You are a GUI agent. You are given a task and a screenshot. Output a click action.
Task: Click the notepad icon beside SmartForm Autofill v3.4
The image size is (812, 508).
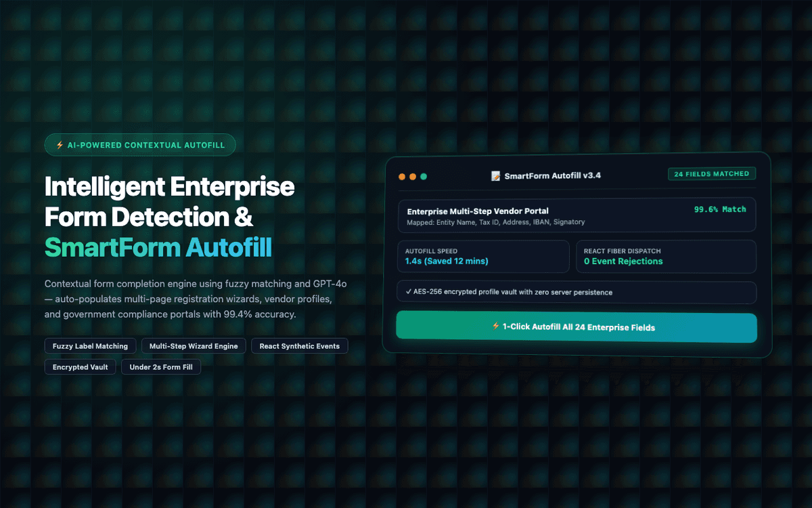tap(497, 175)
